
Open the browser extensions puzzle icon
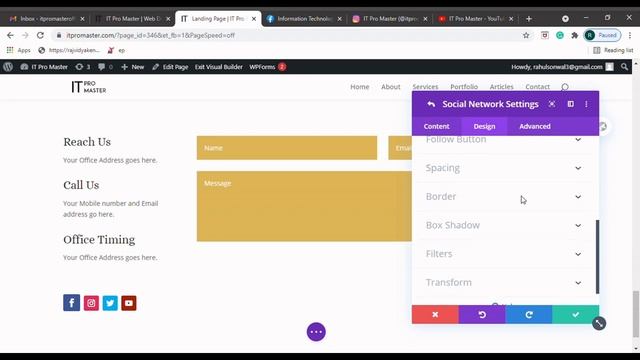point(575,36)
